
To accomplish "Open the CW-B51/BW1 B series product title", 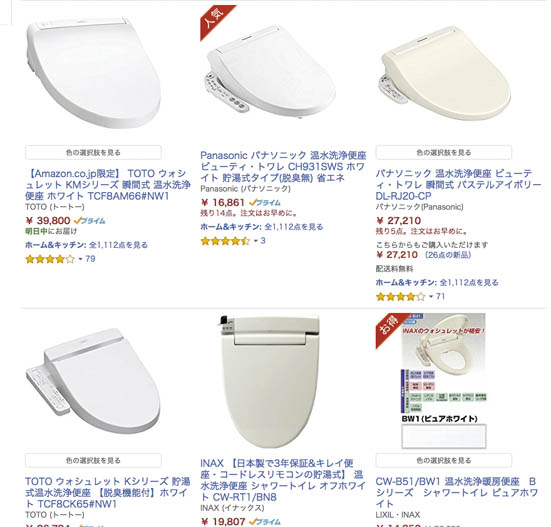I will 456,492.
